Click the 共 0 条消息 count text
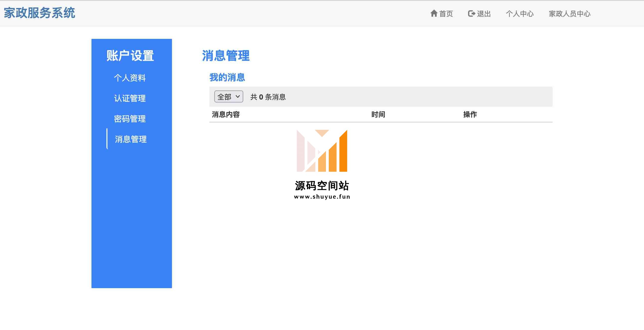Viewport: 644px width, 330px height. 268,97
